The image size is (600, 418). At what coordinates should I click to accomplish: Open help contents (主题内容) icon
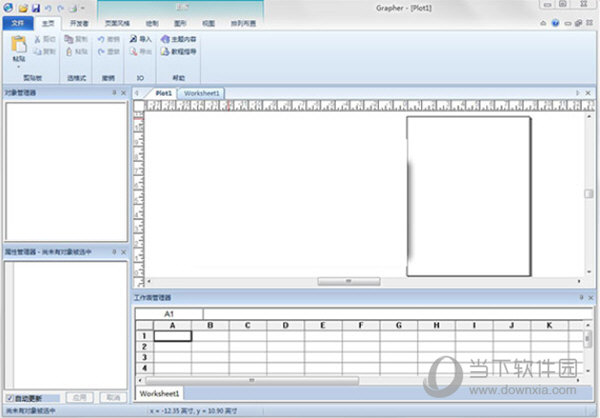[x=165, y=39]
